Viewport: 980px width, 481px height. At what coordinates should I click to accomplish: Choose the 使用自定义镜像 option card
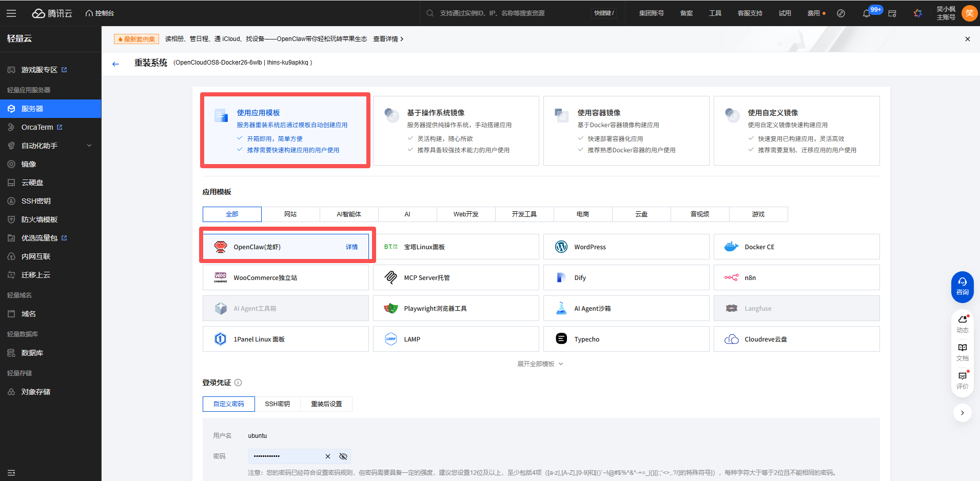796,131
